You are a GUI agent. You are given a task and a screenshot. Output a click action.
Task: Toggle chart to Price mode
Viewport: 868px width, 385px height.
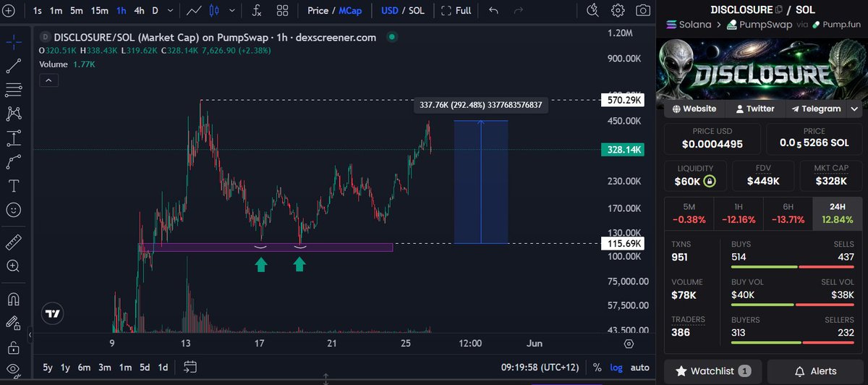[x=318, y=10]
